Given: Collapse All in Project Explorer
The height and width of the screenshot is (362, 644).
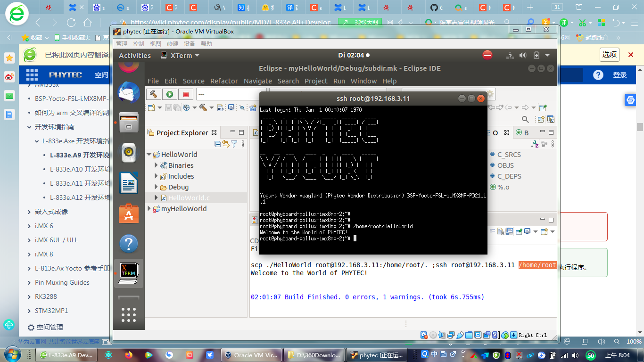Looking at the screenshot, I should [218, 144].
